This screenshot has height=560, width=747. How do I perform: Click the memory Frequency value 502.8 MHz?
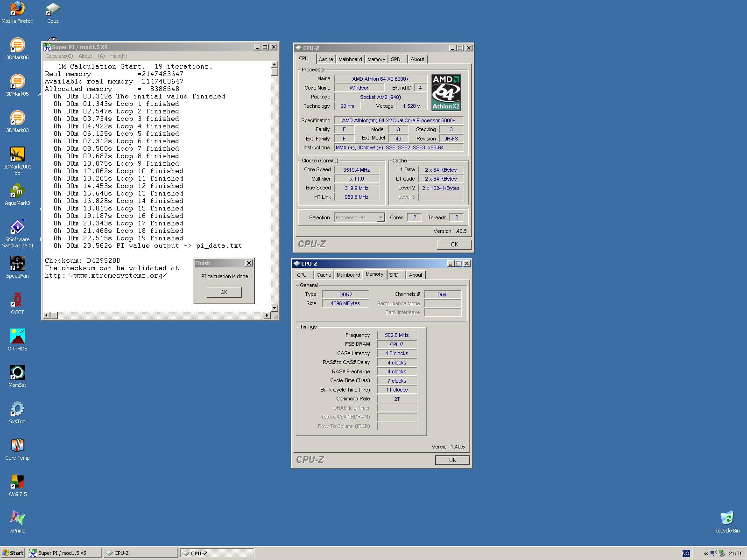click(397, 335)
